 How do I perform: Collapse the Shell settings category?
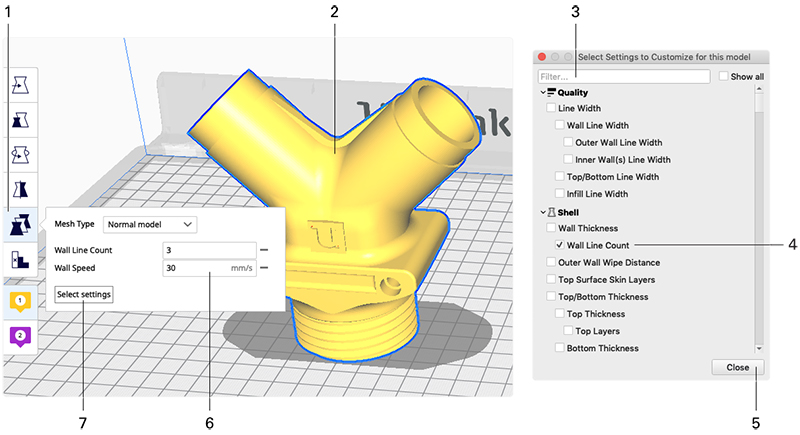tap(541, 212)
